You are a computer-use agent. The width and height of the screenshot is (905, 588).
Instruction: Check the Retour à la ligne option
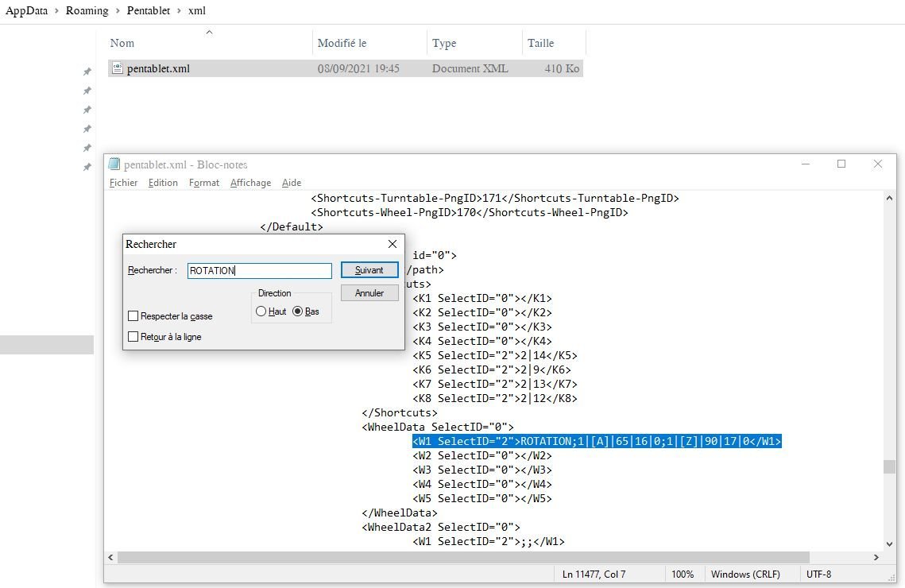(133, 337)
